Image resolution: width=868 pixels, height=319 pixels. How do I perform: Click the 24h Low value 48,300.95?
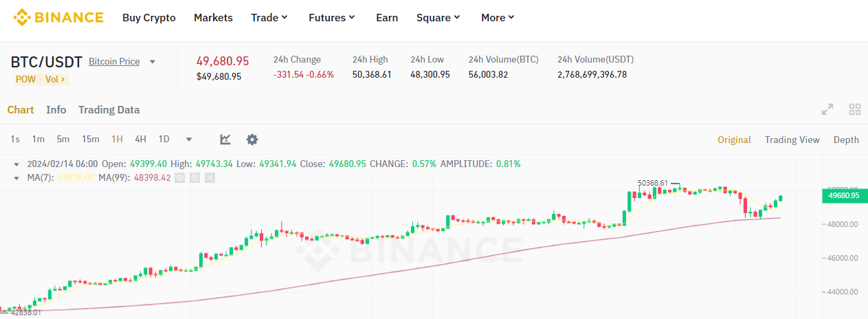coord(430,74)
